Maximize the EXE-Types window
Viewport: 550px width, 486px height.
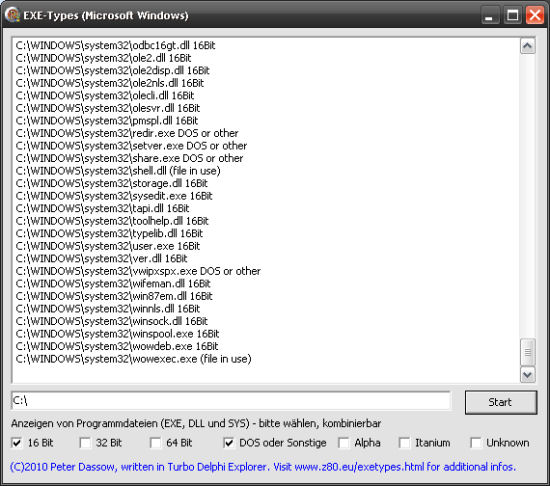pyautogui.click(x=512, y=15)
